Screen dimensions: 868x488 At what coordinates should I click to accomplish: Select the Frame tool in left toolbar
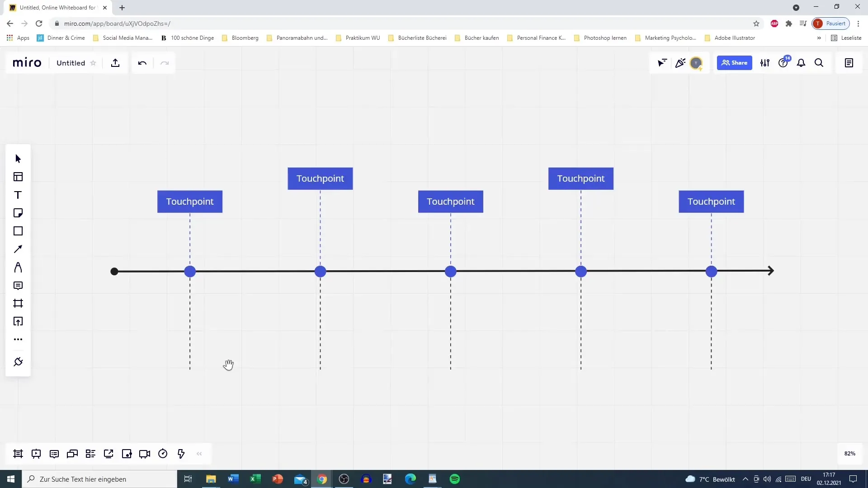click(x=18, y=303)
